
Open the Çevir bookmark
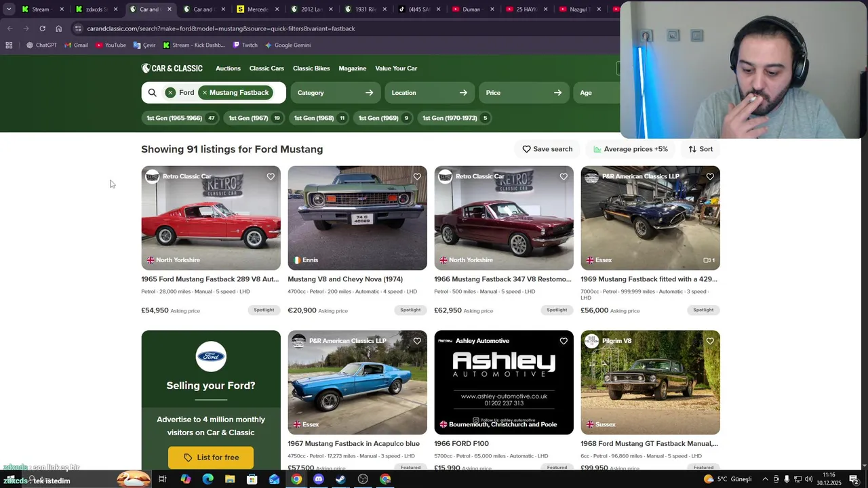[144, 45]
